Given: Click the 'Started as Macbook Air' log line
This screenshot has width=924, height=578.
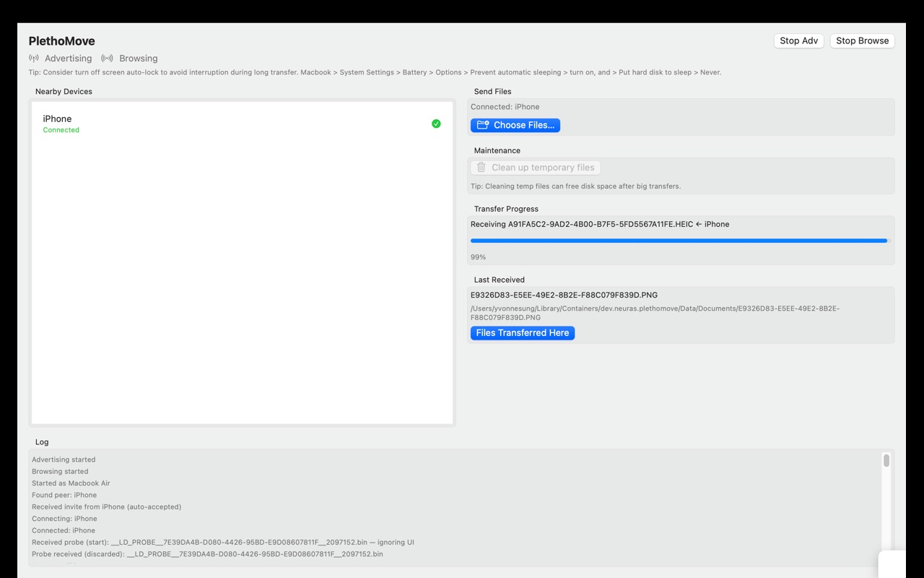Looking at the screenshot, I should click(71, 483).
